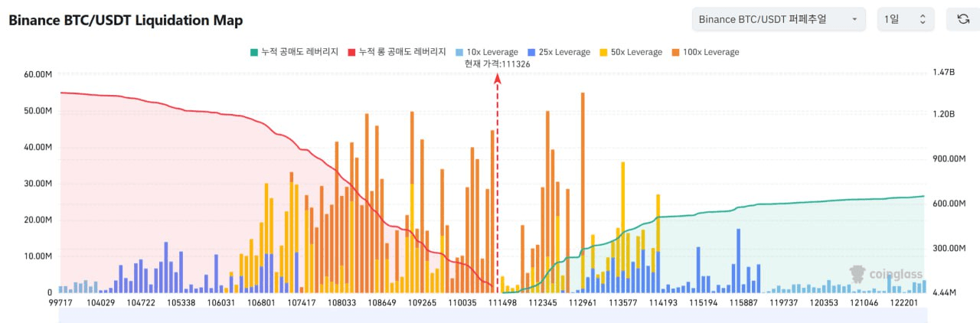Click the 40.00M left axis label

pos(38,147)
